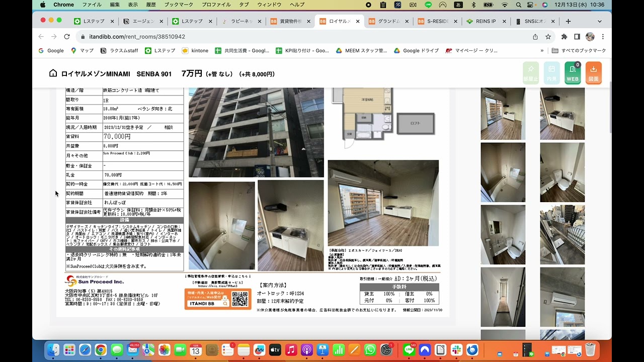Open a new browser tab

point(568,21)
